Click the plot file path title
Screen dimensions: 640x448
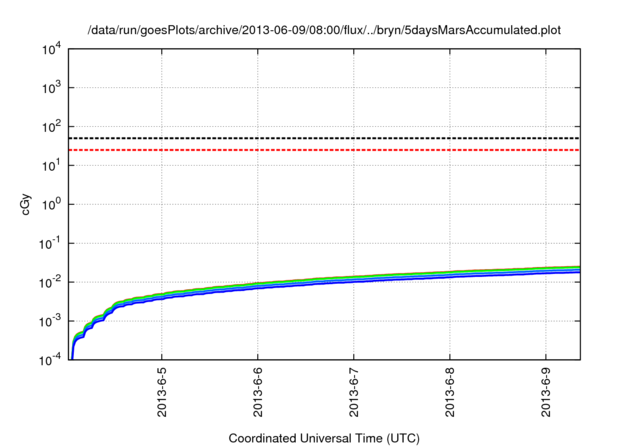(324, 30)
